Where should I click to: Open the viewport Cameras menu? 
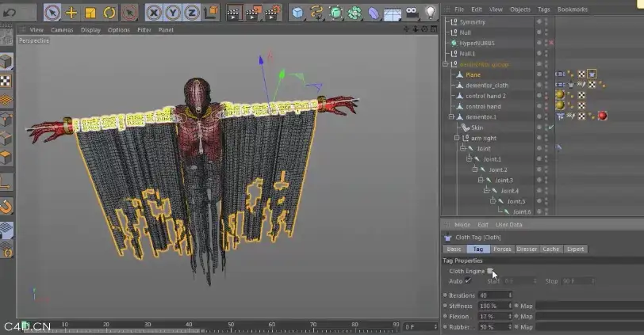62,30
